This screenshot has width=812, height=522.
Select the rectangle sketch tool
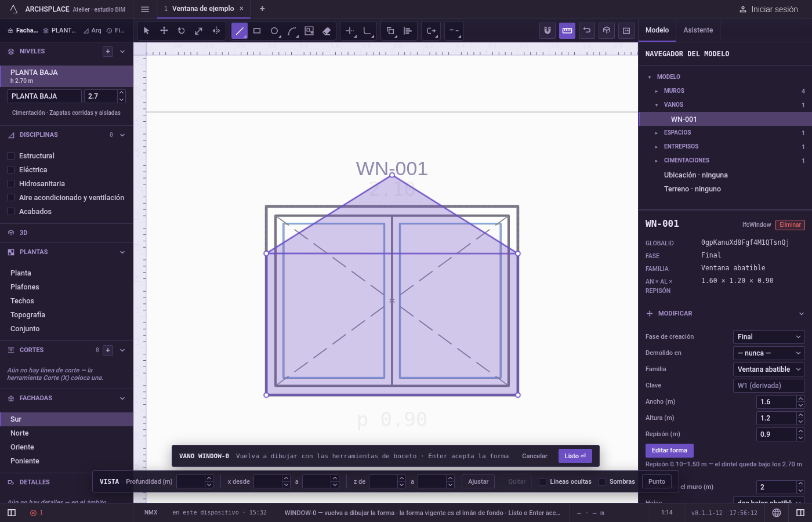tap(257, 31)
